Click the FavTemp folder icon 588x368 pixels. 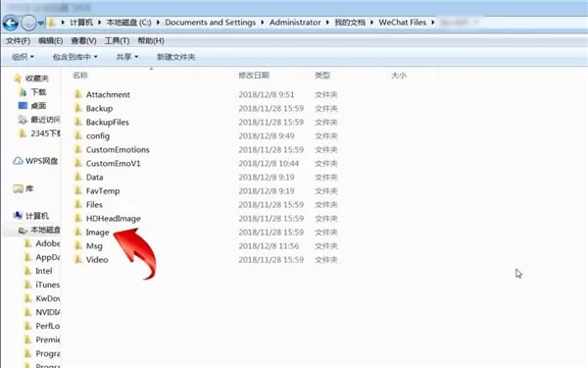[x=78, y=190]
